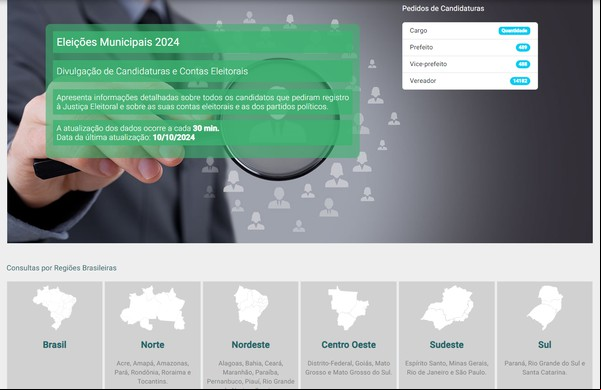The width and height of the screenshot is (601, 390).
Task: Click the Vice-prefeito count badge
Action: (x=523, y=64)
